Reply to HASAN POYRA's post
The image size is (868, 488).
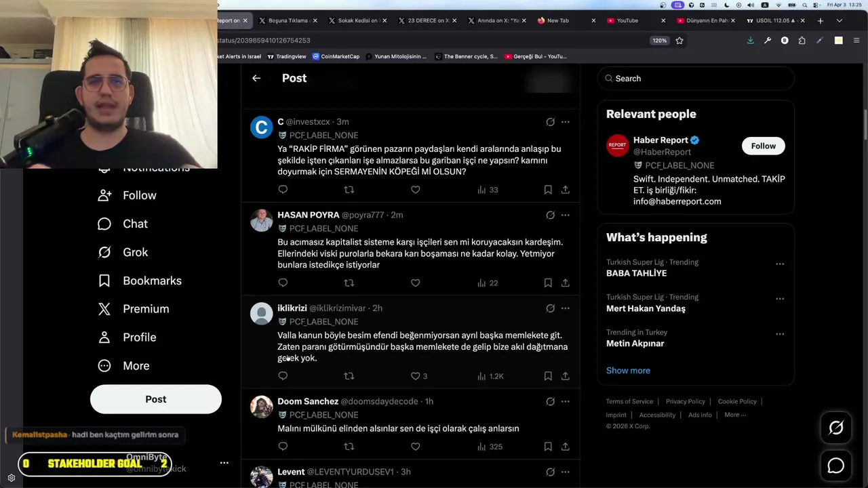283,283
